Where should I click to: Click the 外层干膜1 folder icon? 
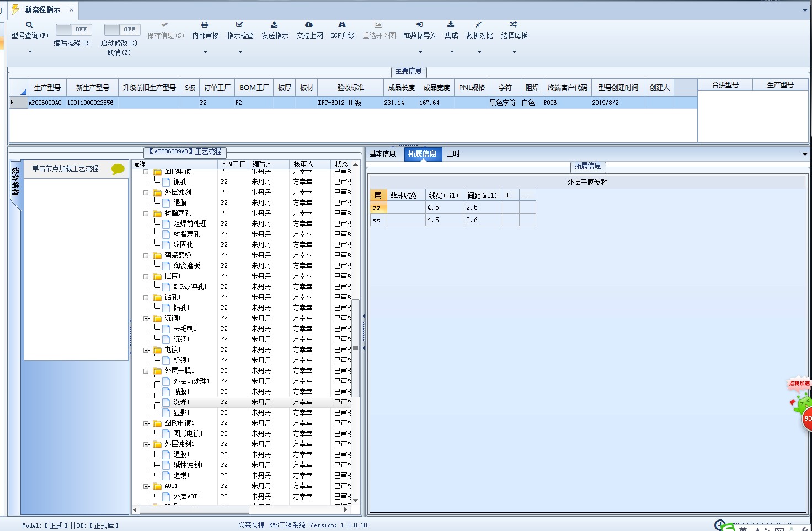157,371
